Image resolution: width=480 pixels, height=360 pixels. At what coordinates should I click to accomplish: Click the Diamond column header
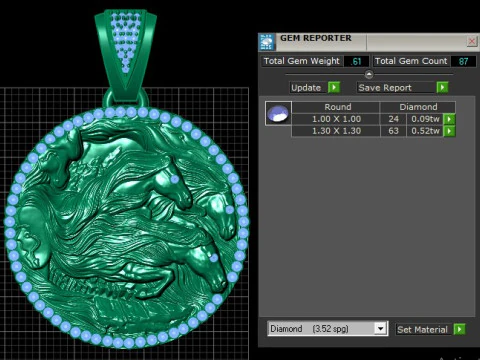coord(418,107)
